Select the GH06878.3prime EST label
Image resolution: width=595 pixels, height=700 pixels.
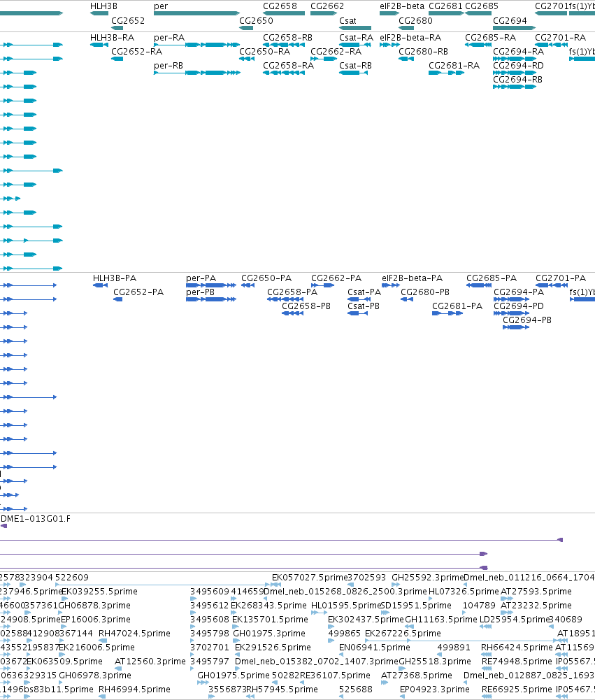94,606
